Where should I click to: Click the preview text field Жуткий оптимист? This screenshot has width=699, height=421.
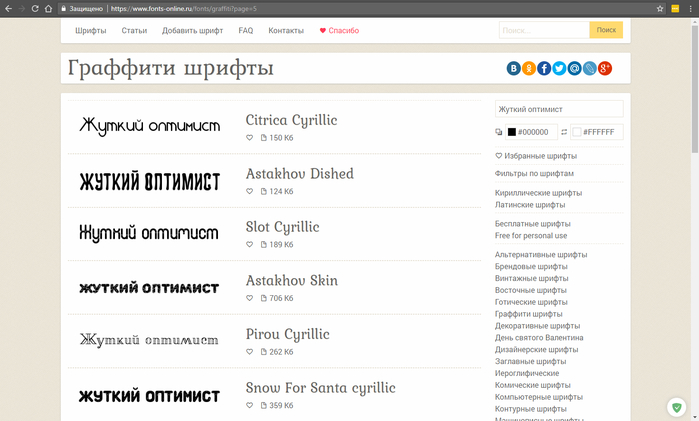click(x=559, y=109)
